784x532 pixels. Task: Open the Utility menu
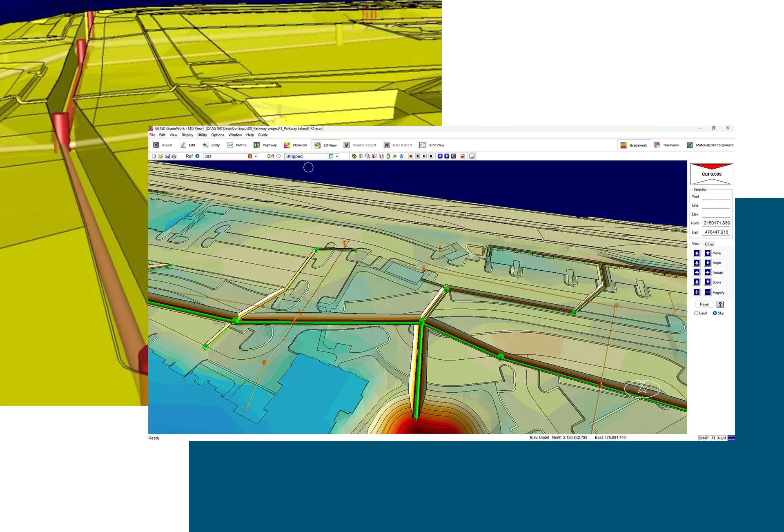pyautogui.click(x=202, y=135)
